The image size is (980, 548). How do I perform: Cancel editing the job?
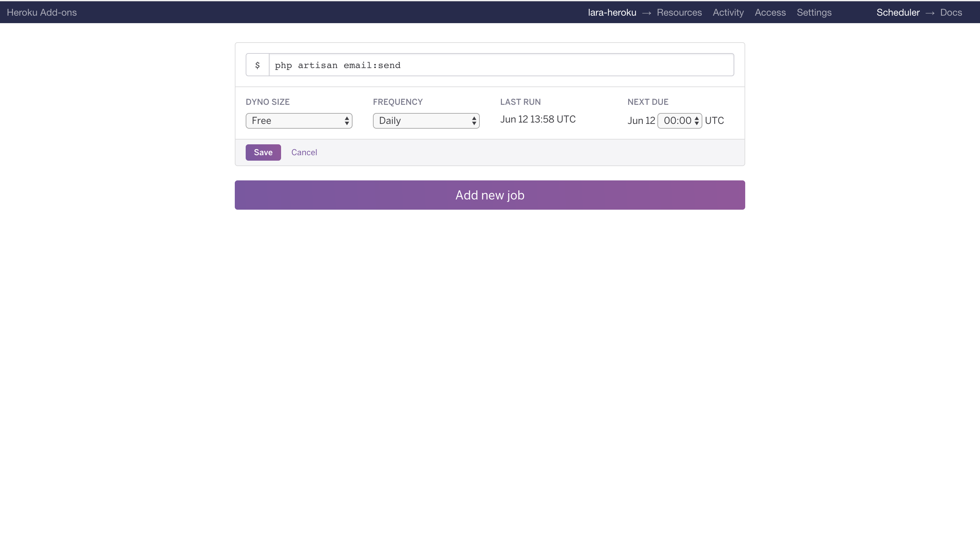click(x=304, y=152)
